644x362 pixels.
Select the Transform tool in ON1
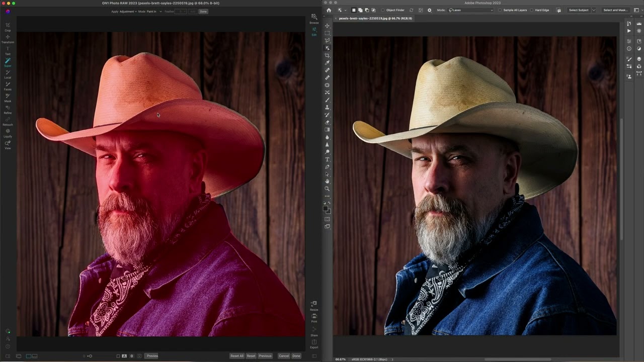pyautogui.click(x=8, y=39)
